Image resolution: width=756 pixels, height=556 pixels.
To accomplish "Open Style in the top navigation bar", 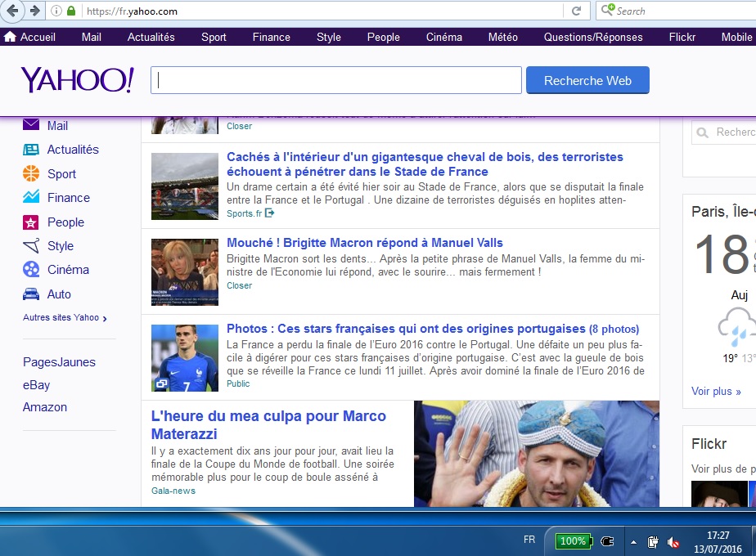I will coord(329,37).
